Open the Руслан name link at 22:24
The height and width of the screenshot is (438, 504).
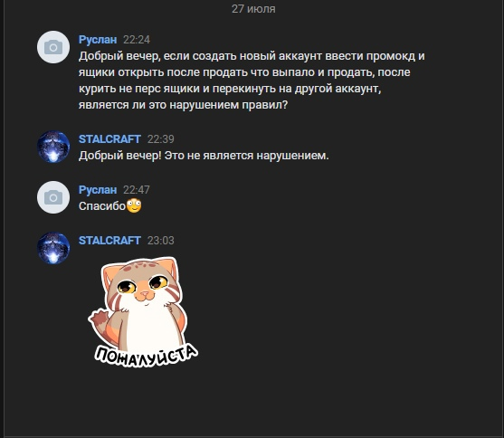click(x=98, y=40)
